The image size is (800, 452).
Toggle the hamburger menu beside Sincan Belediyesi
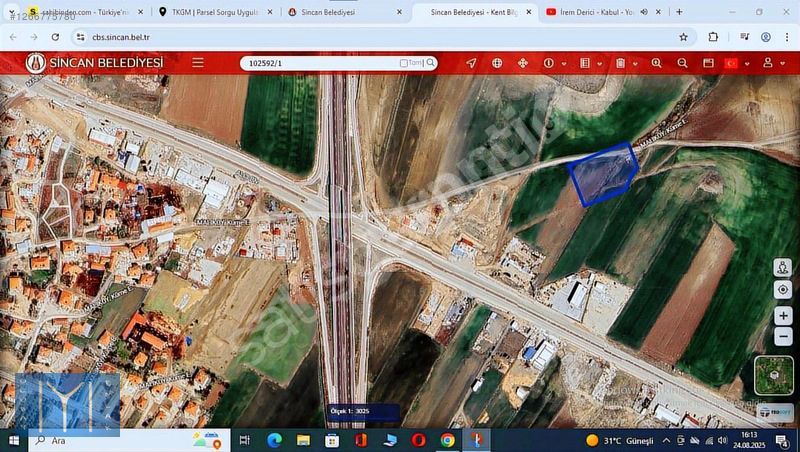pos(198,63)
